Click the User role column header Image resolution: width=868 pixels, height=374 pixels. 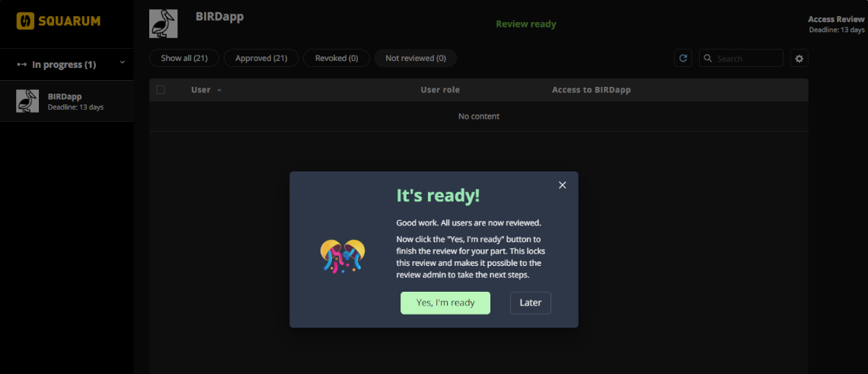[440, 90]
